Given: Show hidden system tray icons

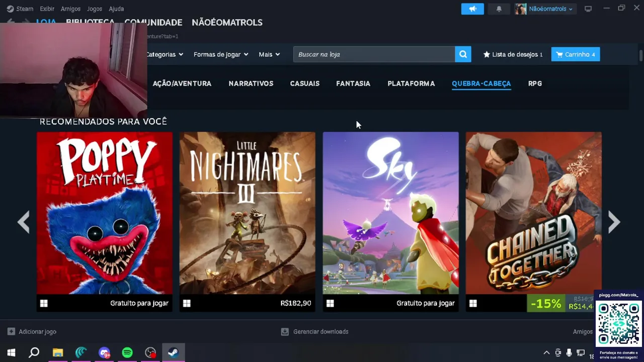Looking at the screenshot, I should (x=546, y=353).
